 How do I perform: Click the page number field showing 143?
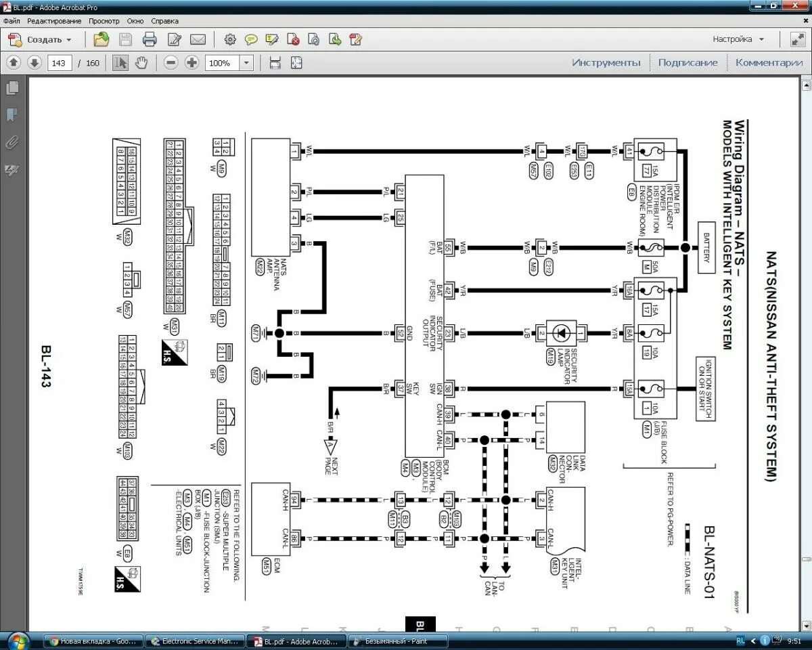pyautogui.click(x=60, y=63)
